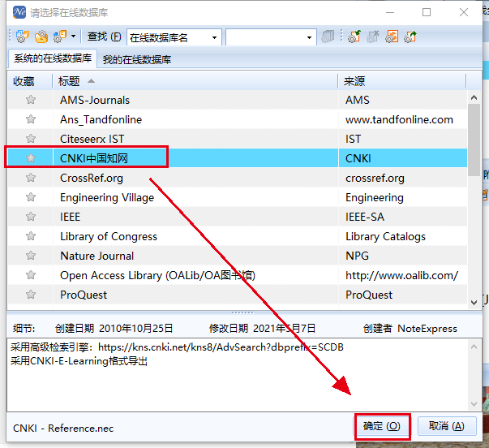Click the database list vertical scrollbar thumb
The image size is (489, 448).
point(474,140)
